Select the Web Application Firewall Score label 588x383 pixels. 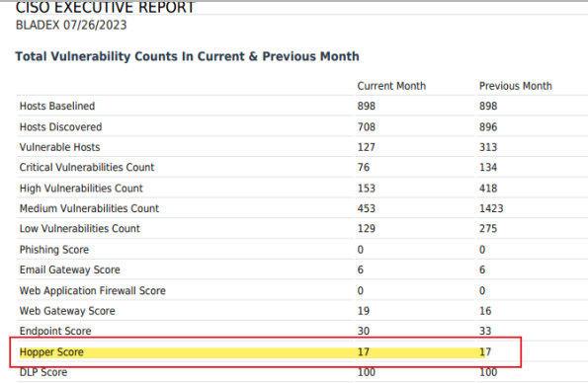click(93, 291)
